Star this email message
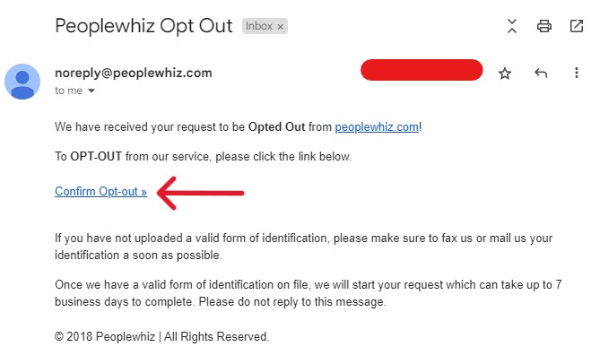591x364 pixels. pos(504,74)
